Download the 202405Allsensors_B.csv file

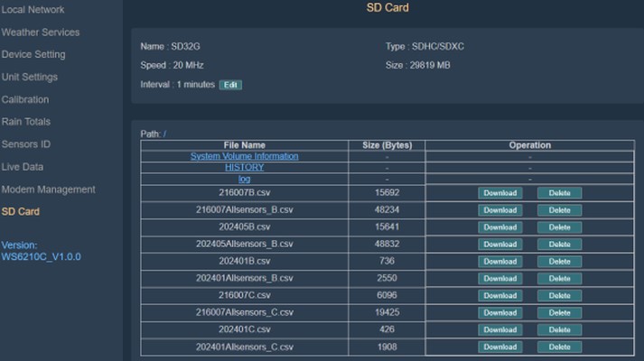click(499, 244)
